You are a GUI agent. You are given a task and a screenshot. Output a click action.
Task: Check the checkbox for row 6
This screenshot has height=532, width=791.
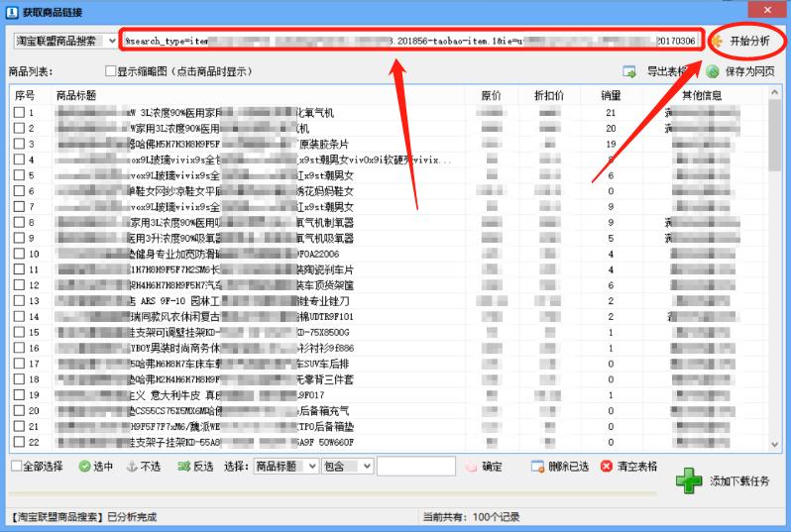(x=19, y=190)
